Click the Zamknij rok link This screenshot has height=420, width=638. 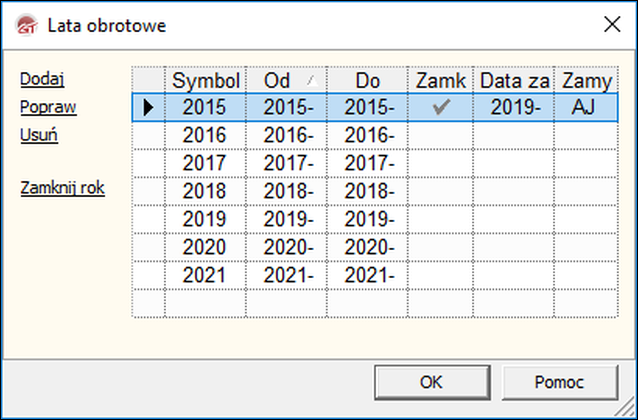tap(63, 187)
